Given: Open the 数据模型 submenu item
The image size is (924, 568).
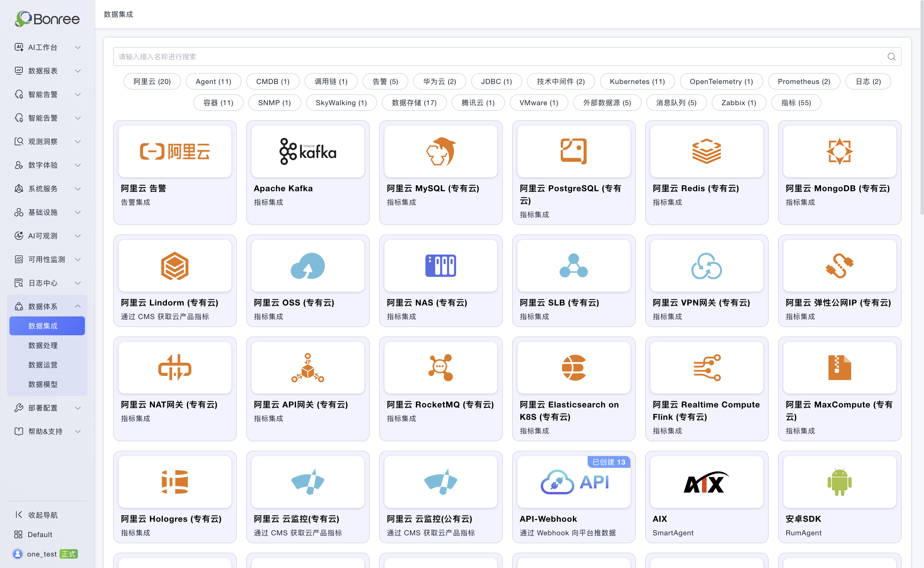Looking at the screenshot, I should click(47, 384).
